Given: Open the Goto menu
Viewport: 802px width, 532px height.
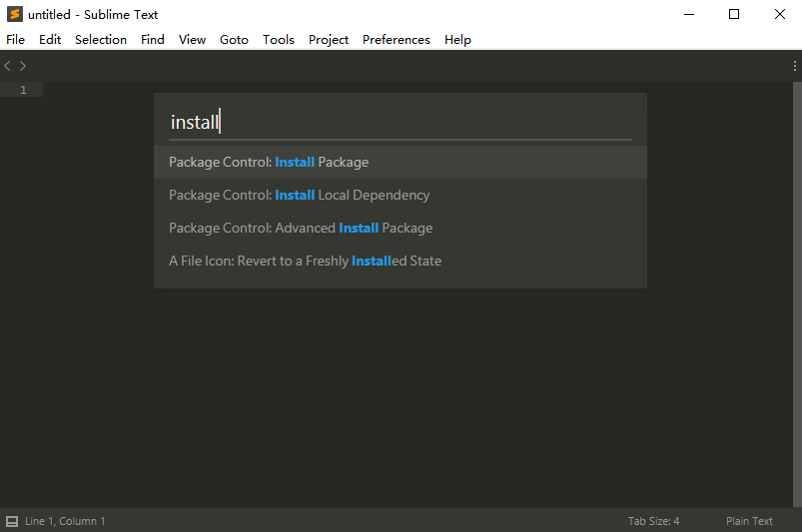Looking at the screenshot, I should click(234, 40).
